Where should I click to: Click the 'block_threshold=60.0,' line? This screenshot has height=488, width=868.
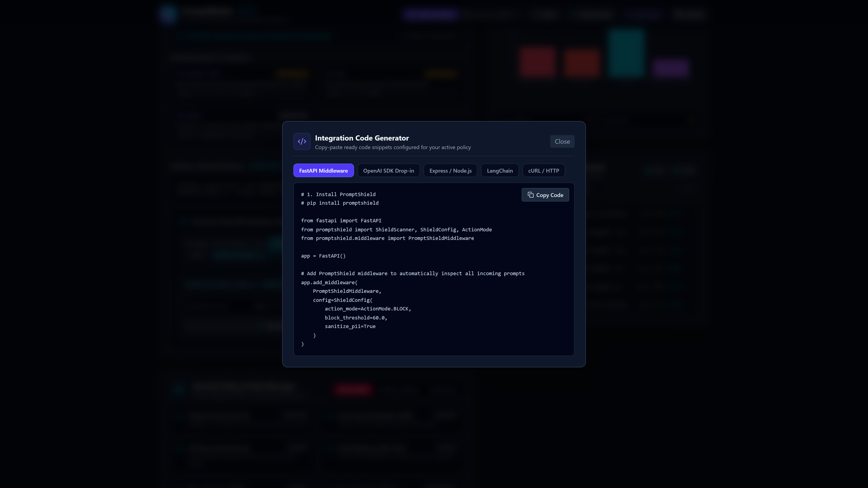(x=356, y=318)
